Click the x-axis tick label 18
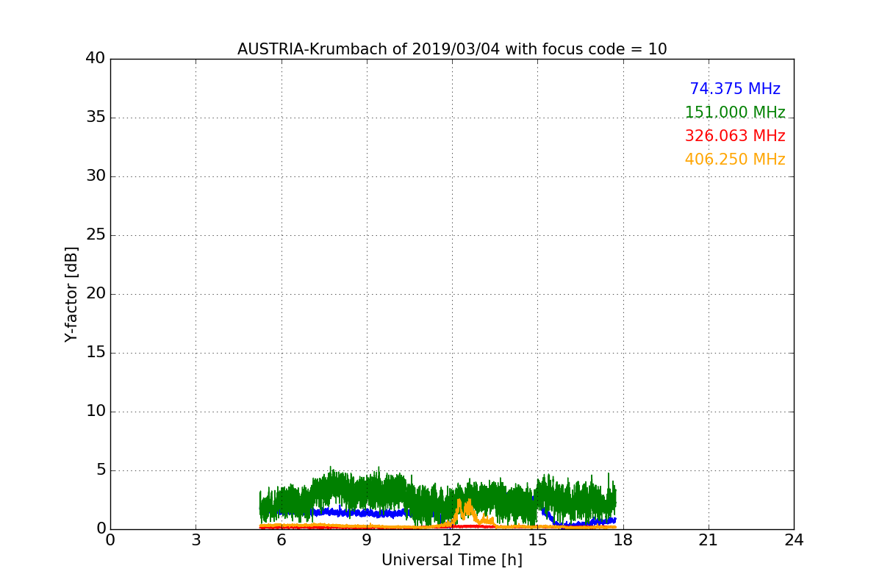This screenshot has width=882, height=588. point(623,540)
